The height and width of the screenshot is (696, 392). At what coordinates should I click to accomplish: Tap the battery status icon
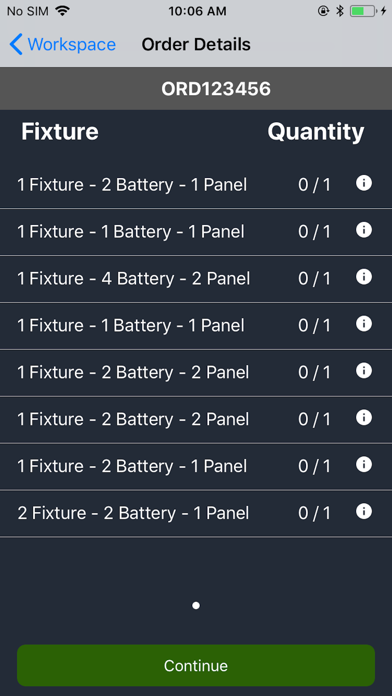click(363, 11)
